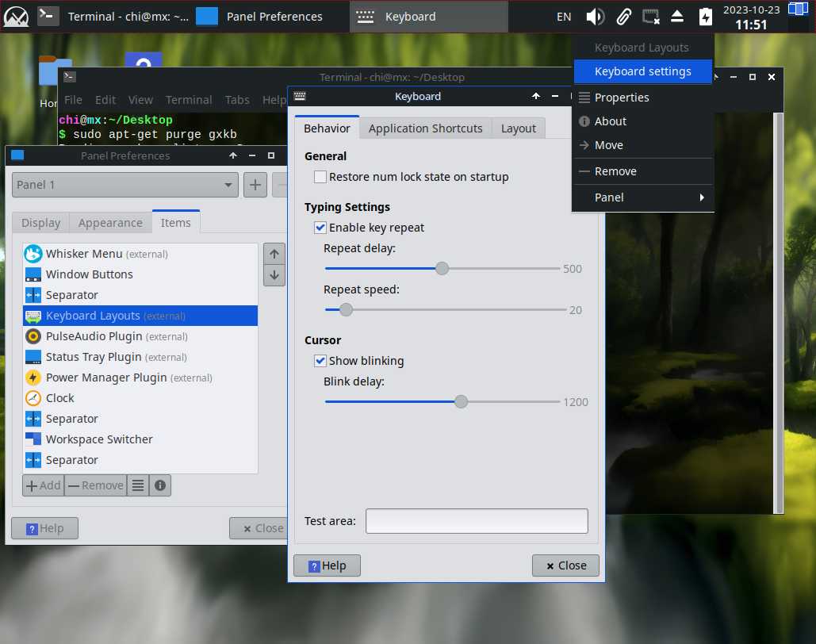
Task: Click the workspace switcher in the panel corner
Action: (x=798, y=10)
